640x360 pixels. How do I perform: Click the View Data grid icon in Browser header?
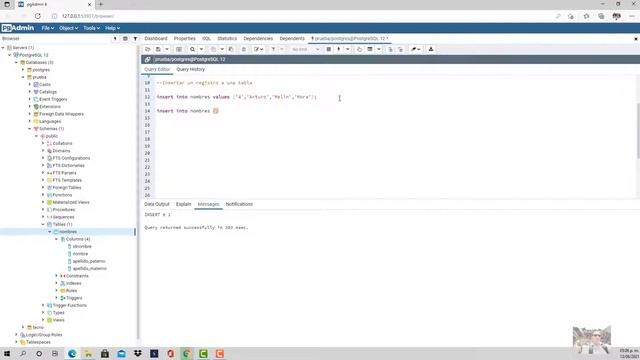coord(125,38)
